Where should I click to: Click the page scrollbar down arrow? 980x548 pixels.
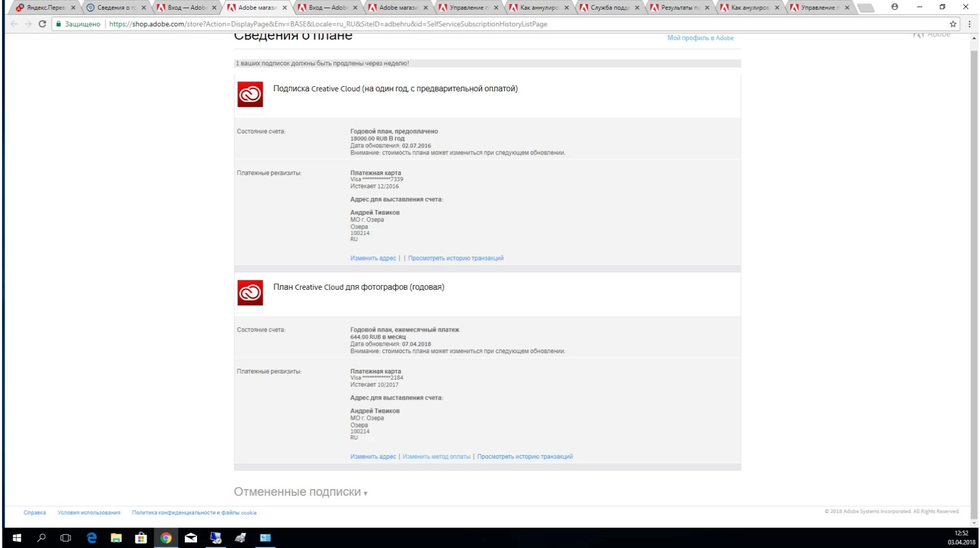(974, 523)
